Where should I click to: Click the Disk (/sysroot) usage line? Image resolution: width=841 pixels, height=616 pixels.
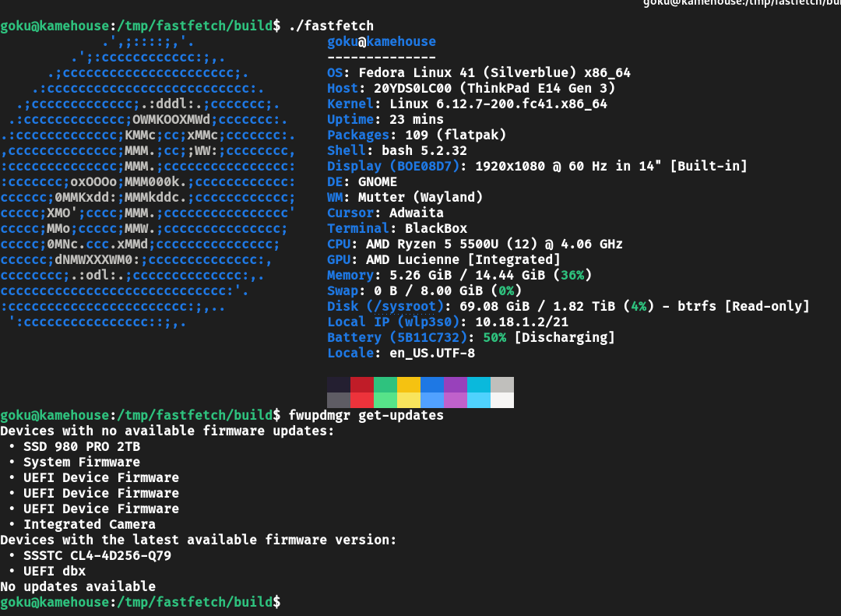(x=568, y=306)
